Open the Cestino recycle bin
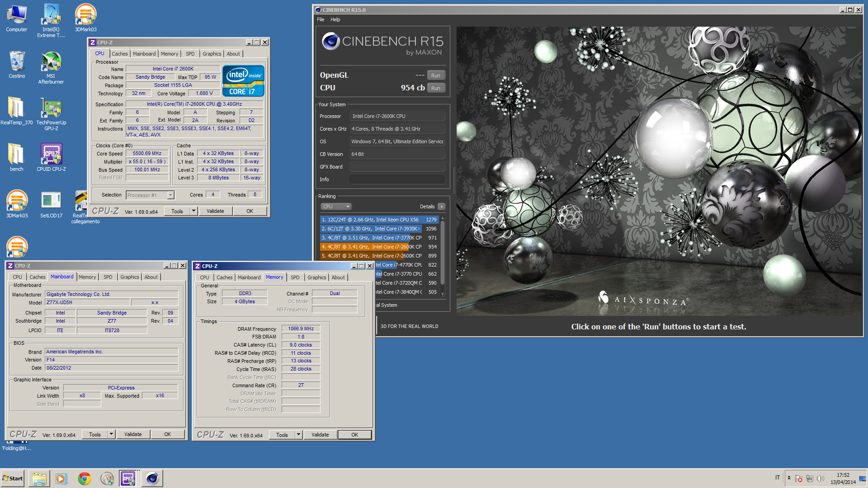 17,65
